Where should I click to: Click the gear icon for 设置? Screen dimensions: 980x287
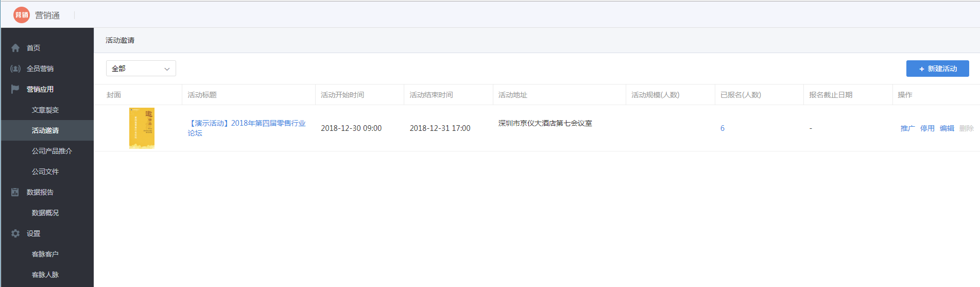pyautogui.click(x=15, y=233)
